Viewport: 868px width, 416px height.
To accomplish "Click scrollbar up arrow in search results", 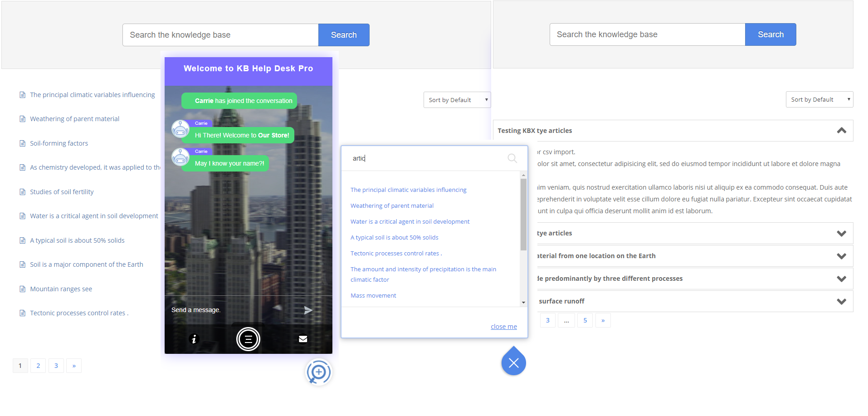I will (x=523, y=175).
